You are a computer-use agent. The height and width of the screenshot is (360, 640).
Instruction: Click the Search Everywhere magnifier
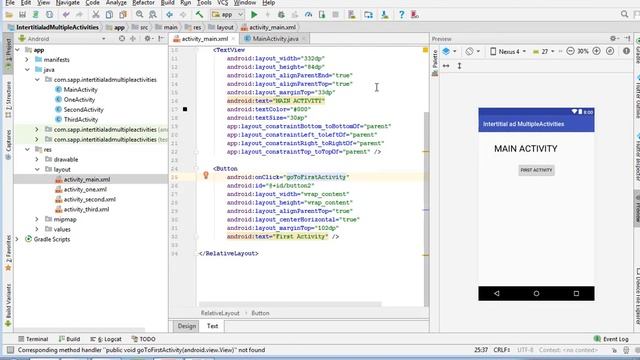[x=624, y=15]
